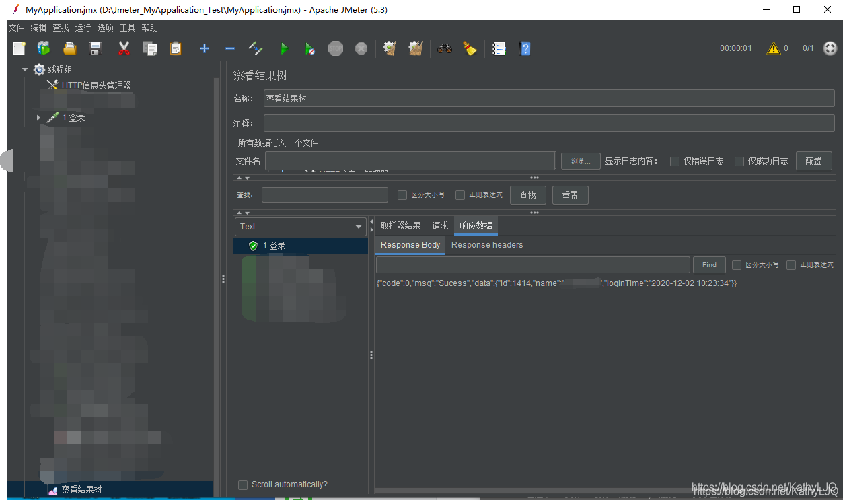Switch to the Response headers tab
This screenshot has height=504, width=845.
point(487,245)
